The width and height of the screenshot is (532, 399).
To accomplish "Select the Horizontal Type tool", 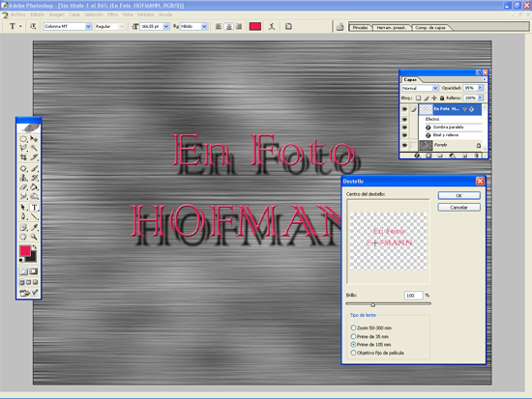I will pos(34,207).
